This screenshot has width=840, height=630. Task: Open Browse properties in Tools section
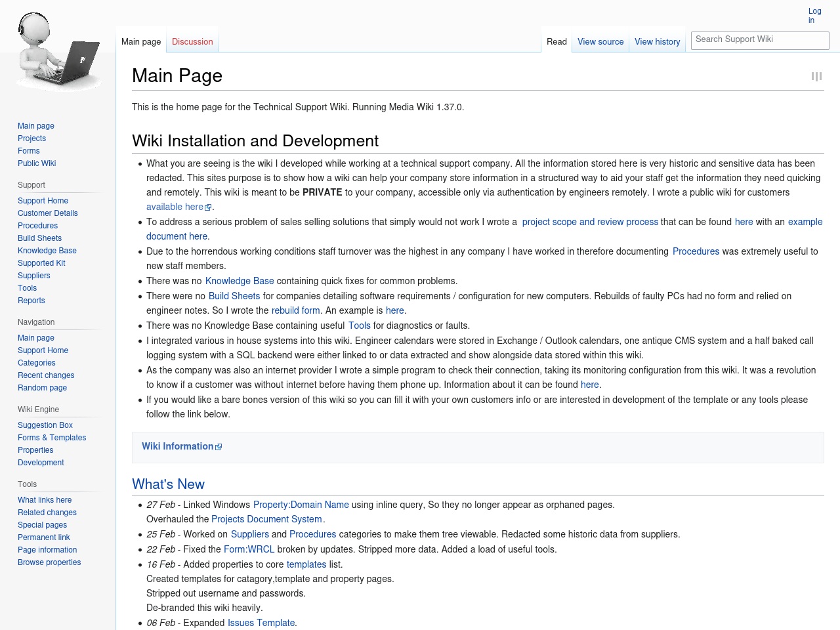(x=49, y=562)
